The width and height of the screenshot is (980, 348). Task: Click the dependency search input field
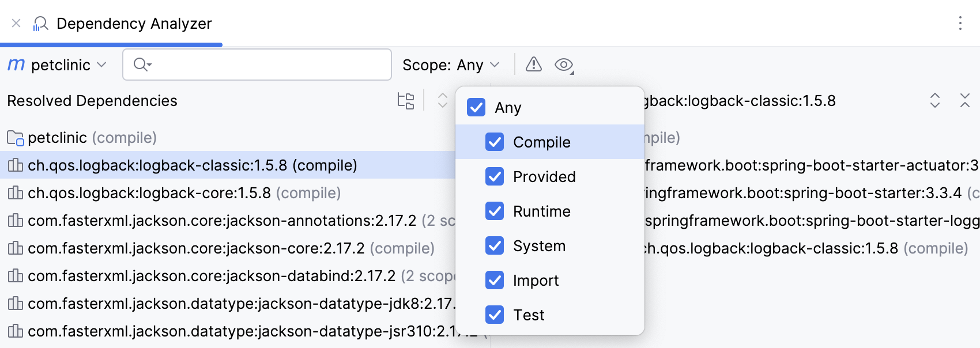click(265, 65)
